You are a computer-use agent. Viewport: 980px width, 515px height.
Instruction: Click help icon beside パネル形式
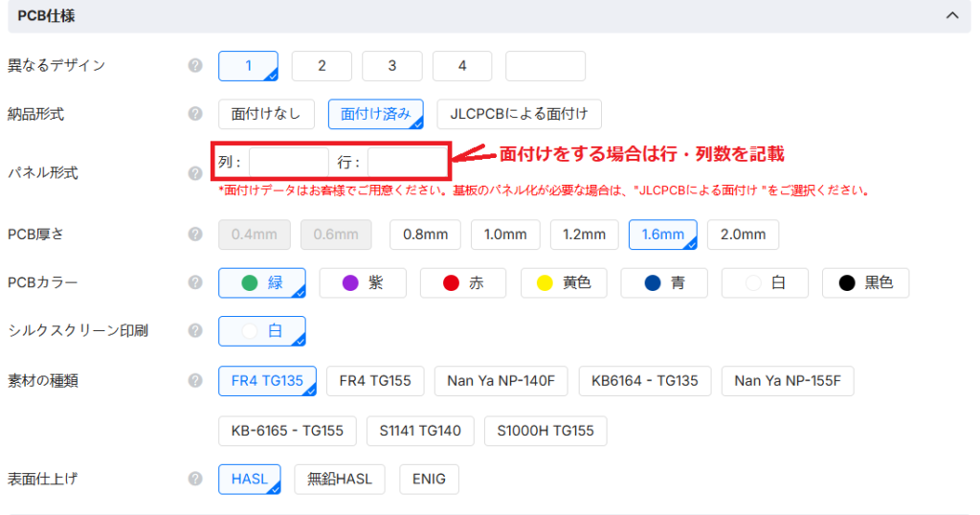click(x=195, y=173)
